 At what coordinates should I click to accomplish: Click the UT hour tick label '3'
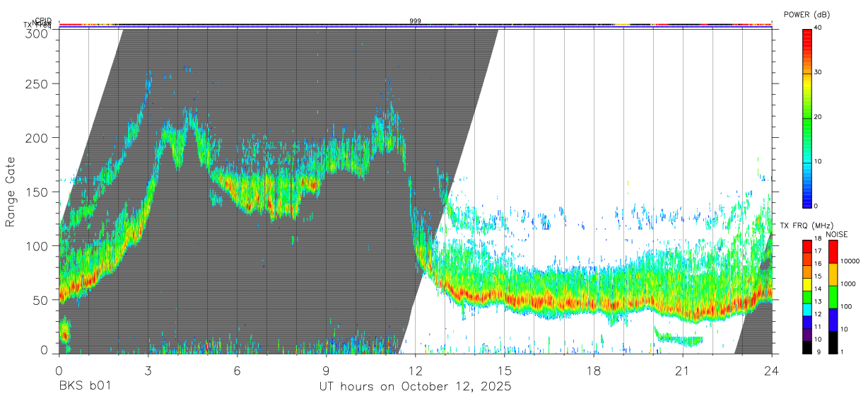tap(148, 371)
